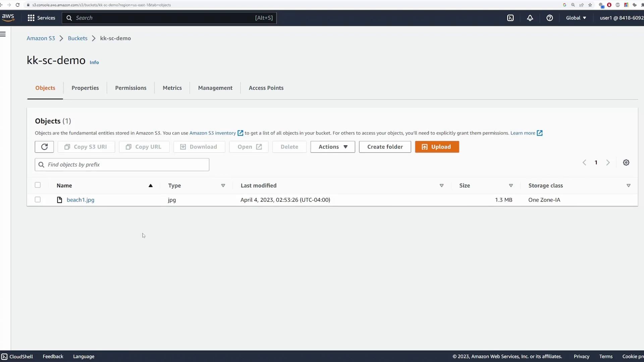Open browser share page icon
Screen dimensions: 644x362
click(x=582, y=5)
